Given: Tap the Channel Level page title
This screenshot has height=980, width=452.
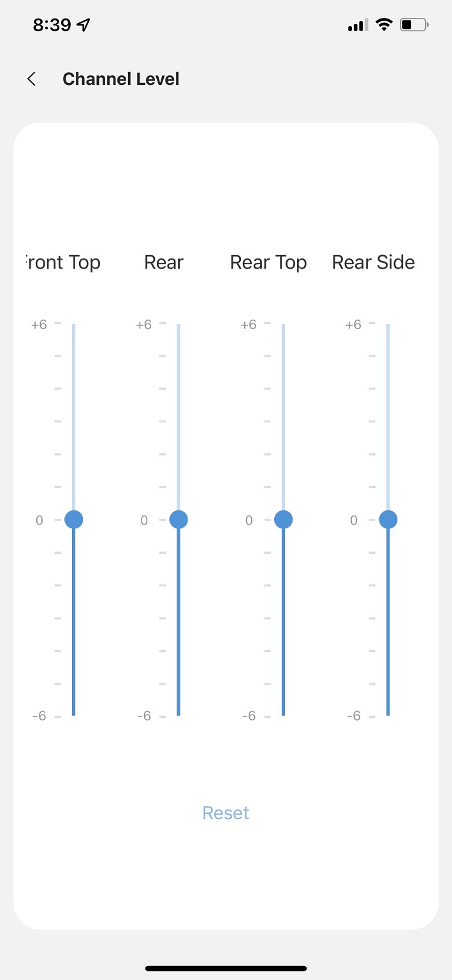Looking at the screenshot, I should [121, 79].
